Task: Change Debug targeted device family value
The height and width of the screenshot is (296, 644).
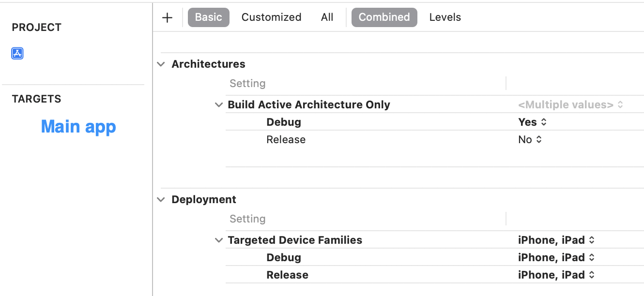Action: pos(556,258)
